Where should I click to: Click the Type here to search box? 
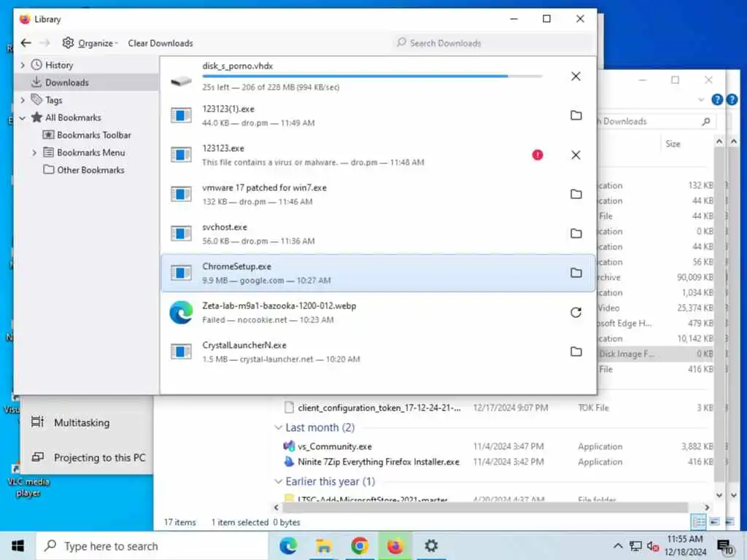pyautogui.click(x=152, y=545)
